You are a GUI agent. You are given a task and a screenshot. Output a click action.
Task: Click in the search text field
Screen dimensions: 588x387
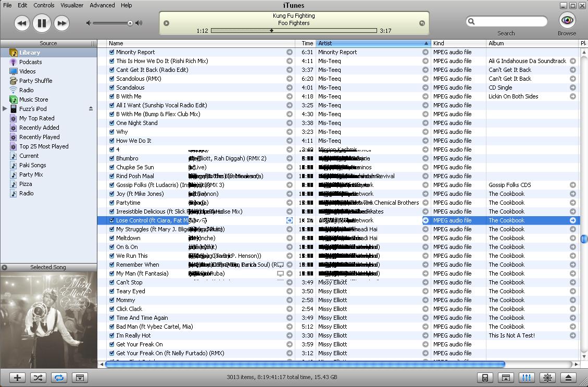(x=511, y=22)
